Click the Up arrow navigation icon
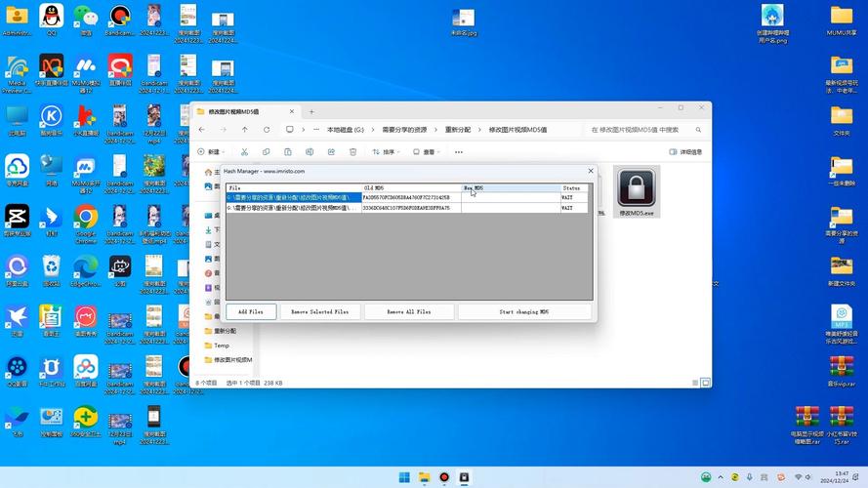This screenshot has width=868, height=488. click(x=244, y=129)
